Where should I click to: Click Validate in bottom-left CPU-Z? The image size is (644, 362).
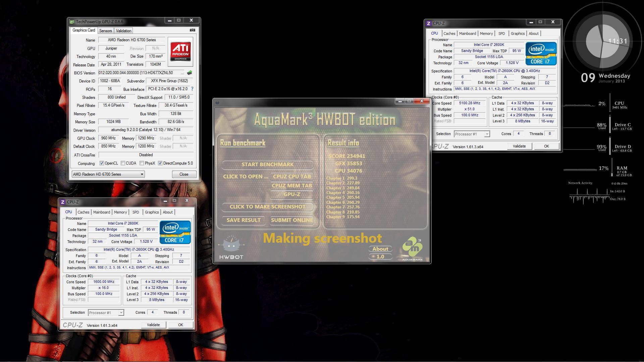[x=153, y=325]
